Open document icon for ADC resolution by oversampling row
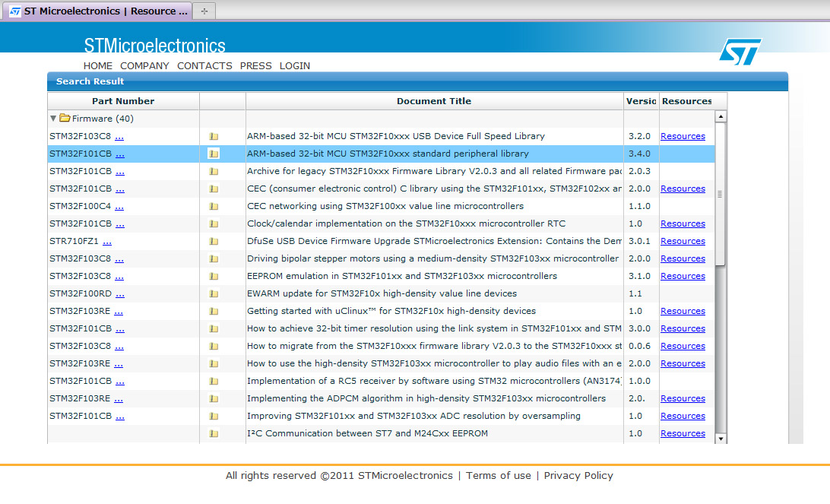 pyautogui.click(x=214, y=416)
